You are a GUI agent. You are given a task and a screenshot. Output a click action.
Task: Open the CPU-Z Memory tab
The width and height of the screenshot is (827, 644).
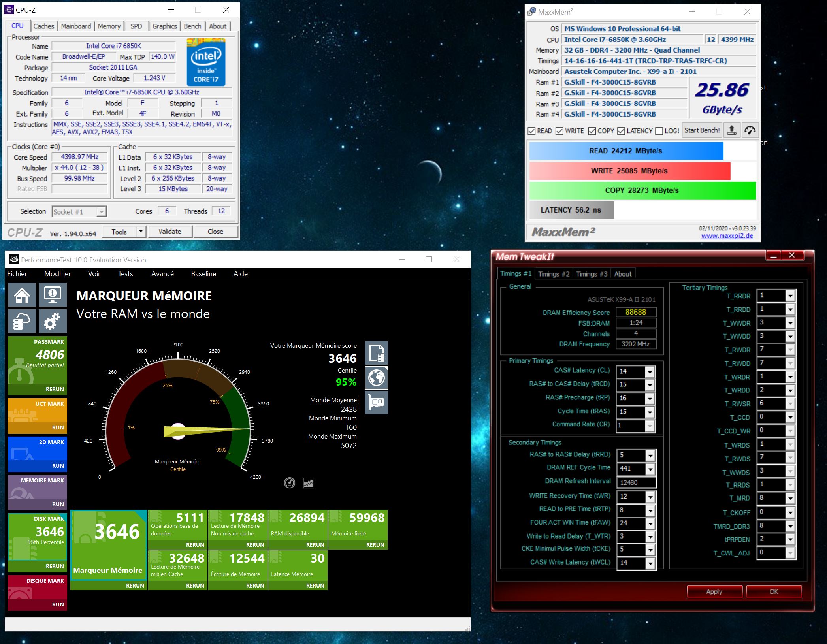coord(109,26)
